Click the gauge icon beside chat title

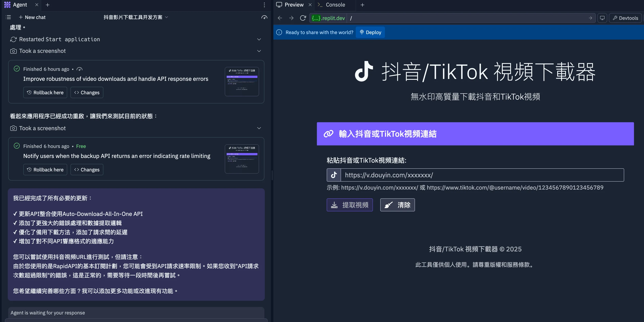264,17
